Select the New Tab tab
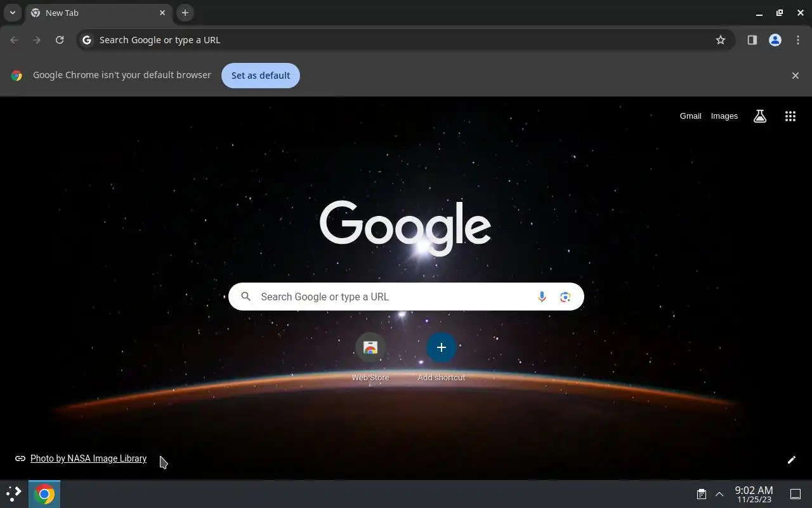This screenshot has width=812, height=508. pyautogui.click(x=98, y=13)
